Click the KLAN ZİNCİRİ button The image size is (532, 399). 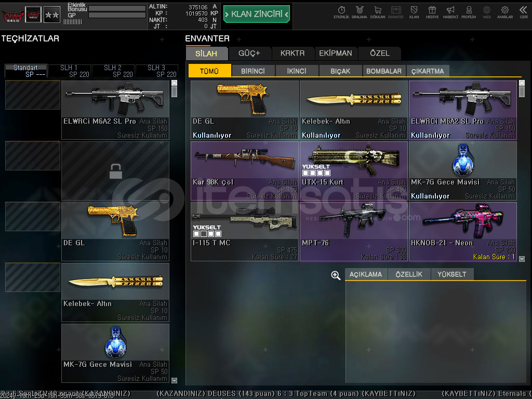(257, 14)
